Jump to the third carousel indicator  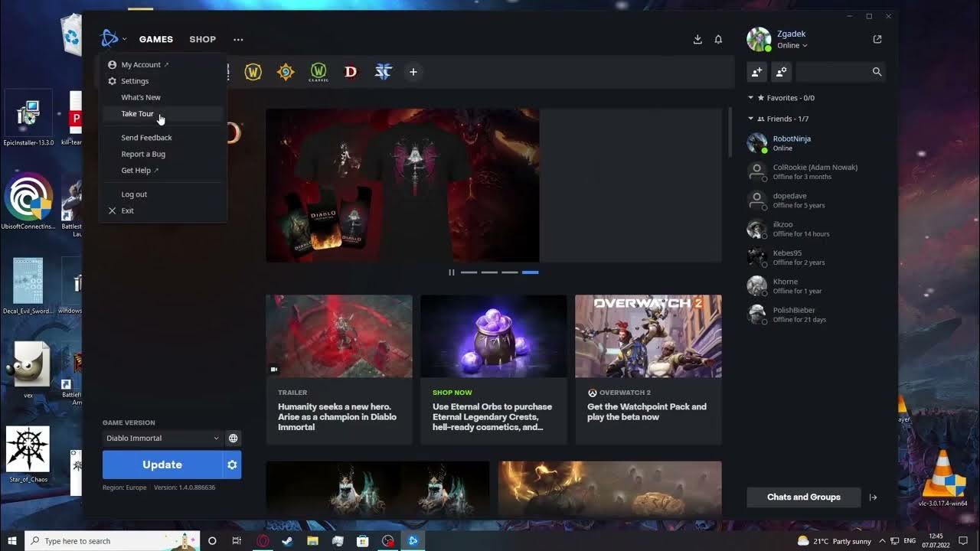point(510,272)
